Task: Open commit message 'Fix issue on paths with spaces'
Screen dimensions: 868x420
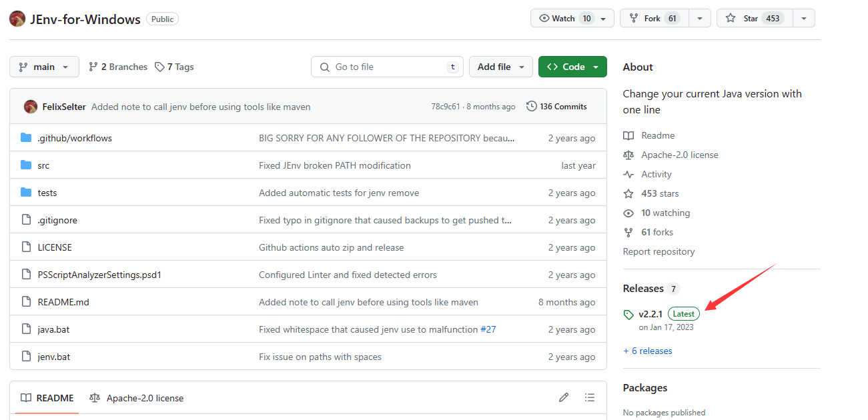Action: [x=320, y=357]
